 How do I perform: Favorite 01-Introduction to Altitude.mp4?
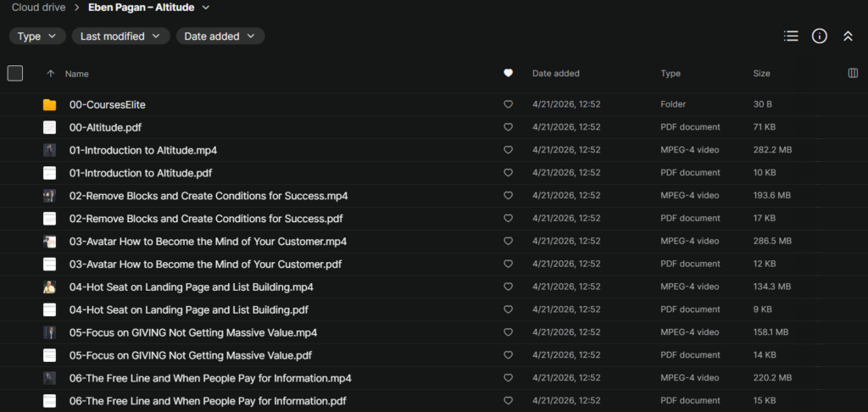(509, 149)
